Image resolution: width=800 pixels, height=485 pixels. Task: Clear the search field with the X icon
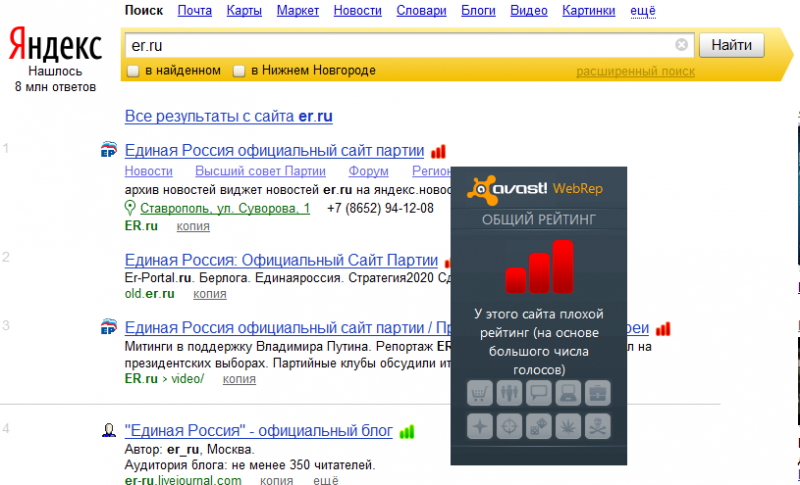pos(681,45)
